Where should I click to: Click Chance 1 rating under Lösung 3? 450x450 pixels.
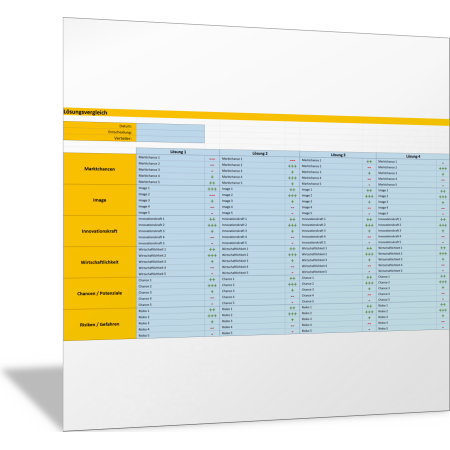pyautogui.click(x=369, y=277)
